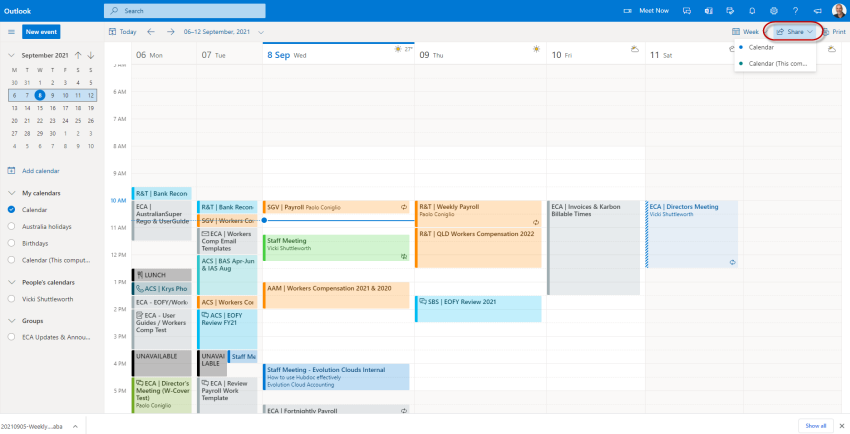
Task: Open the My Day to-do icon
Action: [x=730, y=10]
